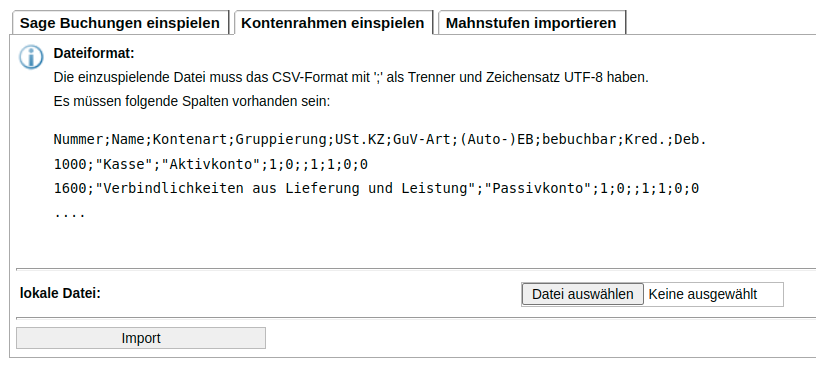Switch to Sage Buchungen einspielen tab
The width and height of the screenshot is (816, 368).
[x=120, y=23]
